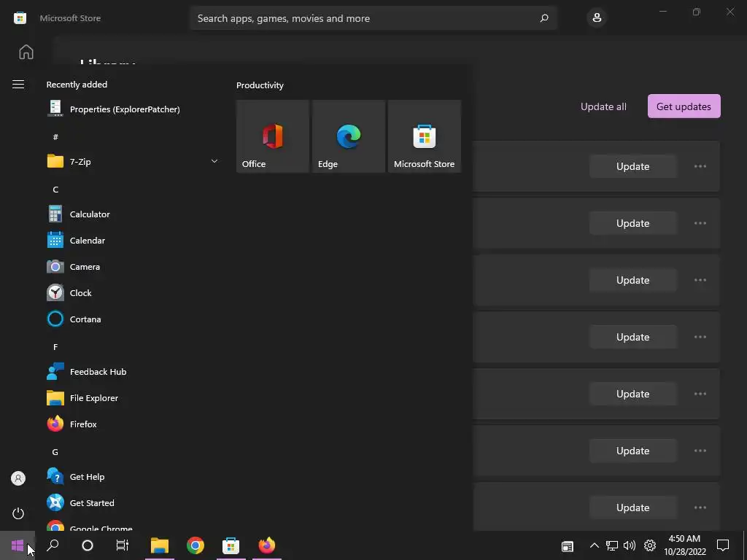Click the Windows Start button

coord(18,545)
